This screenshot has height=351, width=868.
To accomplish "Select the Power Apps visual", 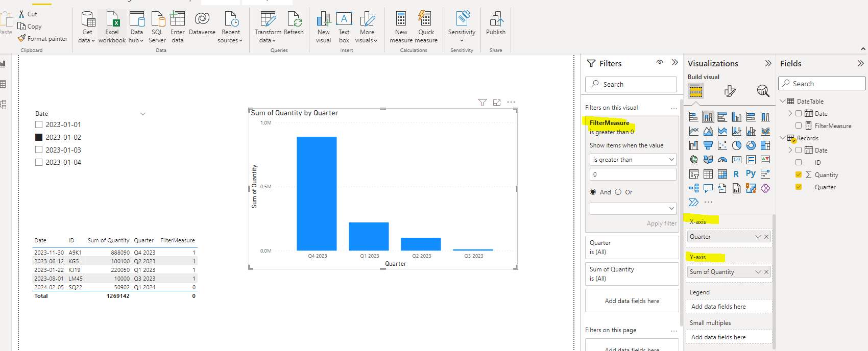I will tap(765, 188).
